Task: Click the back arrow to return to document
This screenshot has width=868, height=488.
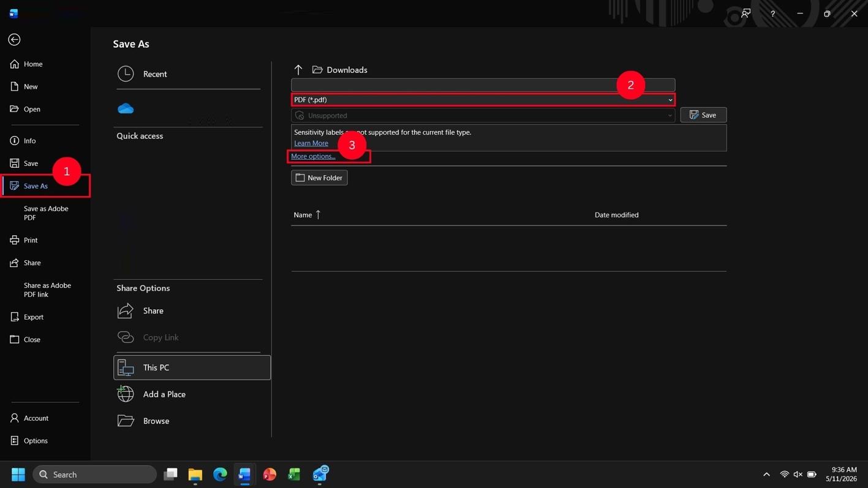Action: (x=14, y=40)
